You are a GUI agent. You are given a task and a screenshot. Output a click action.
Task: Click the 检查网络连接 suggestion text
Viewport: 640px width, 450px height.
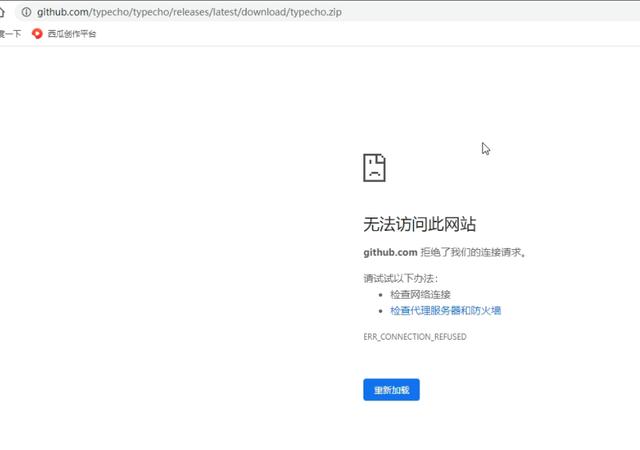420,294
